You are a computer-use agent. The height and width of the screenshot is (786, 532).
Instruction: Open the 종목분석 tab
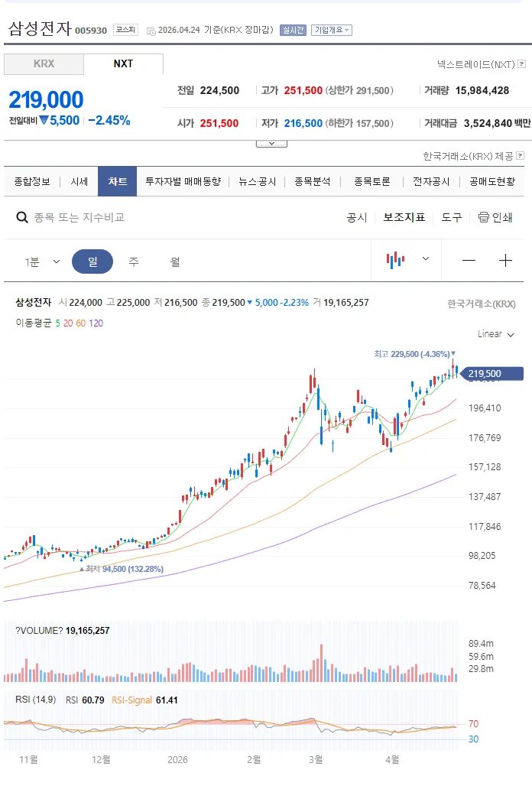pos(312,181)
